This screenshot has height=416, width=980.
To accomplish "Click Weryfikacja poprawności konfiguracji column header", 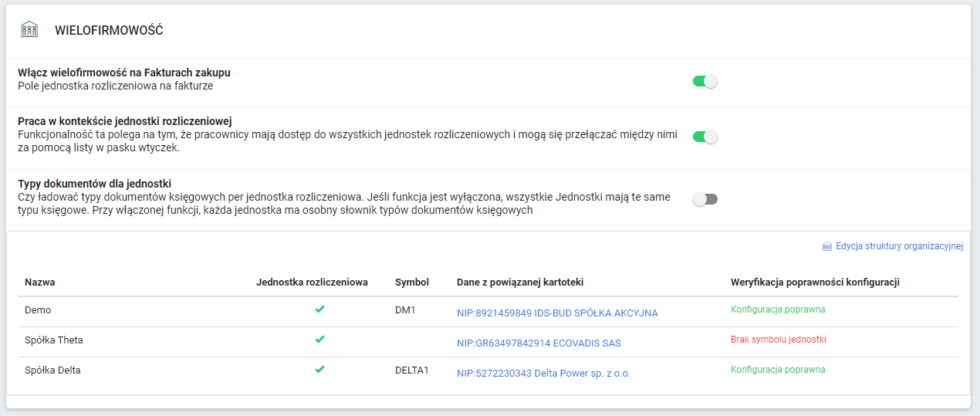I will point(815,282).
